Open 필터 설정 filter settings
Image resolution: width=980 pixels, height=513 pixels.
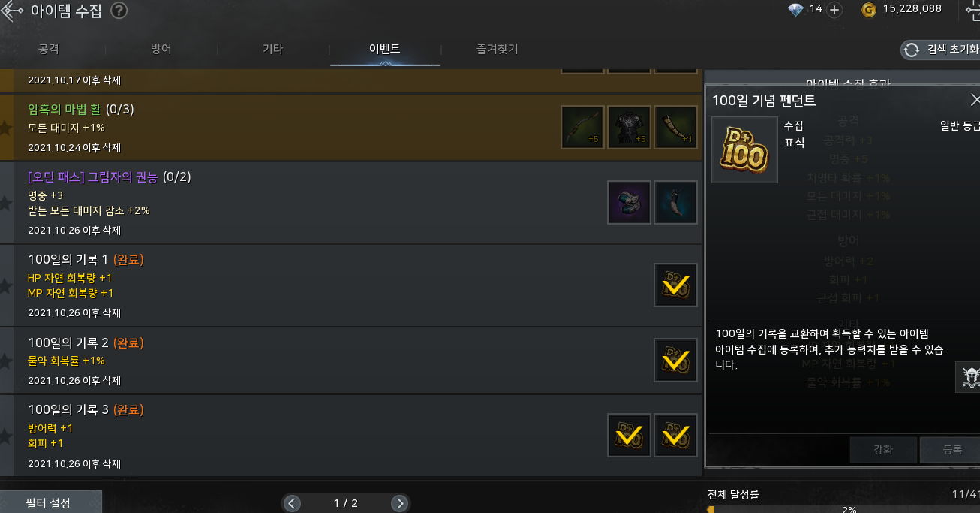[x=50, y=502]
